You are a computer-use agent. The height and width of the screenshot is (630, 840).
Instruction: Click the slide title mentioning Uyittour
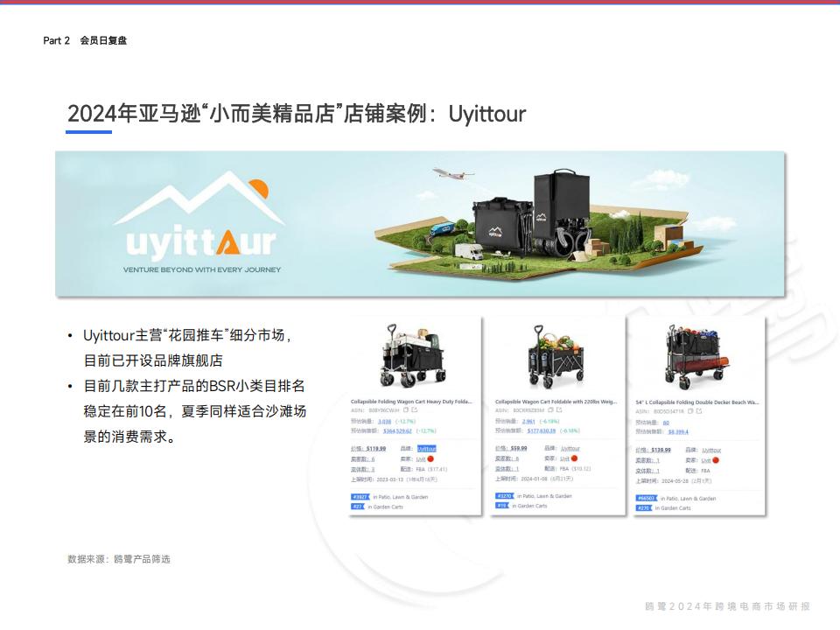[x=297, y=114]
